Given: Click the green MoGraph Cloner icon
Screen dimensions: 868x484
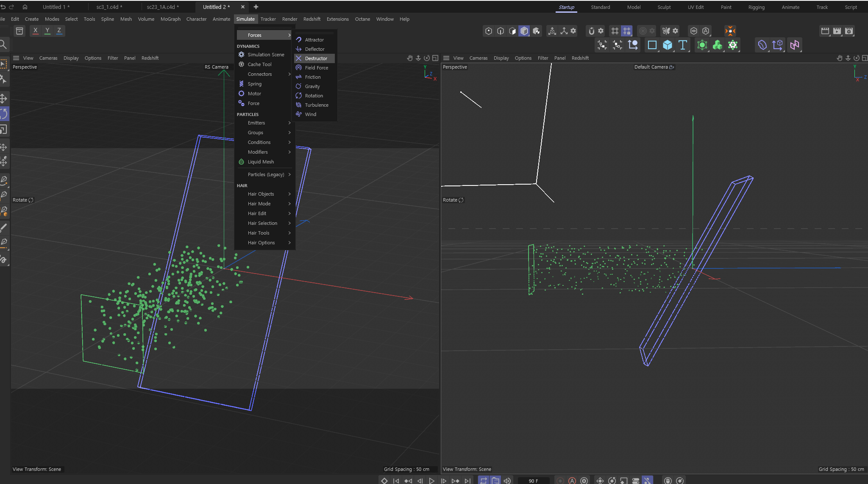Looking at the screenshot, I should [x=718, y=45].
